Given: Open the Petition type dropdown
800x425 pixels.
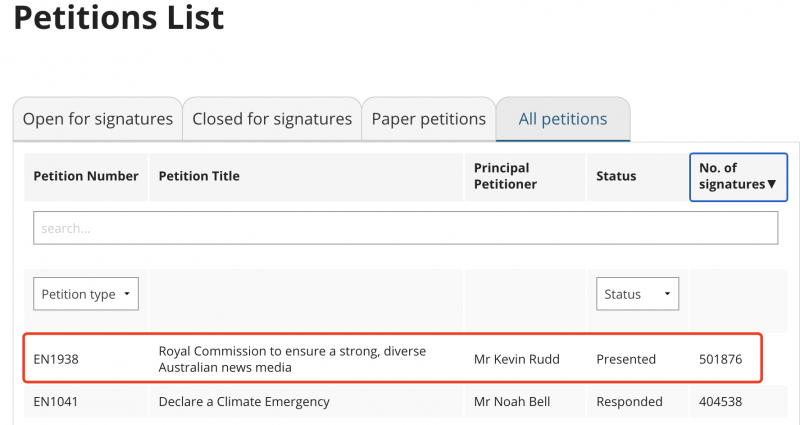Looking at the screenshot, I should (86, 294).
